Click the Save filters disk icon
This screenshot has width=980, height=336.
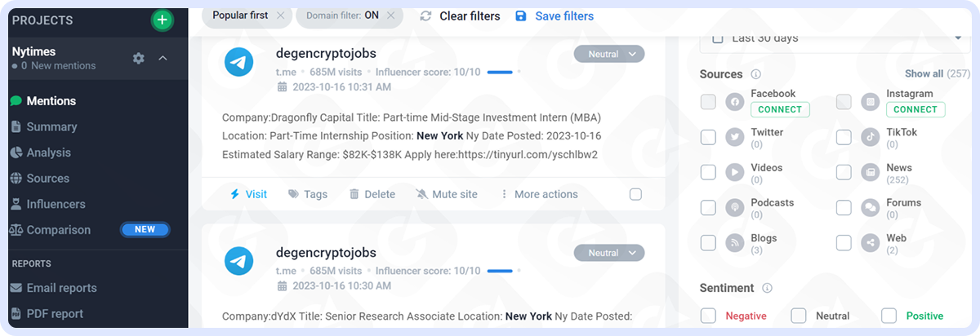click(521, 16)
